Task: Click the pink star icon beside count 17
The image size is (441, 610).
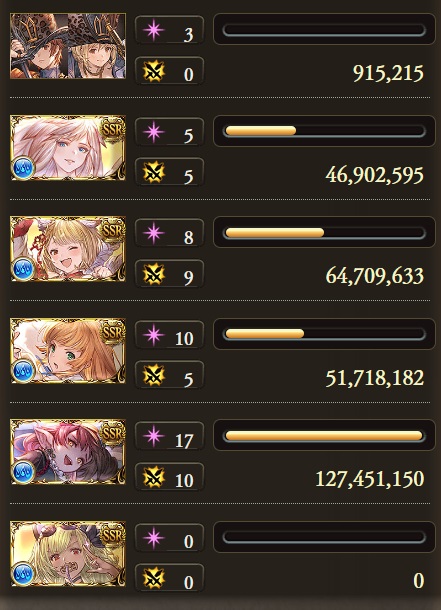Action: (153, 436)
